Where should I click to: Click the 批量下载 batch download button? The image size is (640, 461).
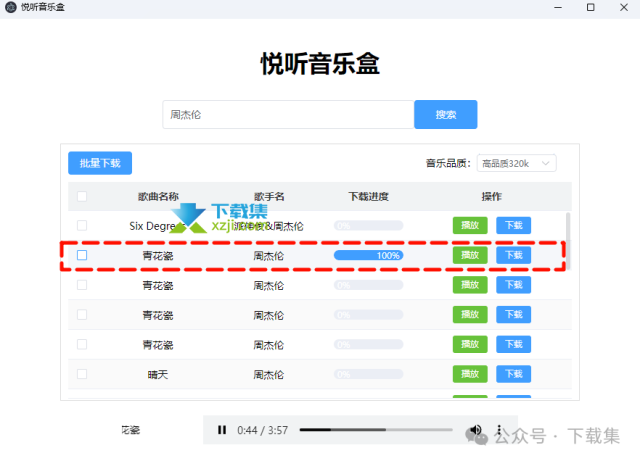tap(100, 163)
